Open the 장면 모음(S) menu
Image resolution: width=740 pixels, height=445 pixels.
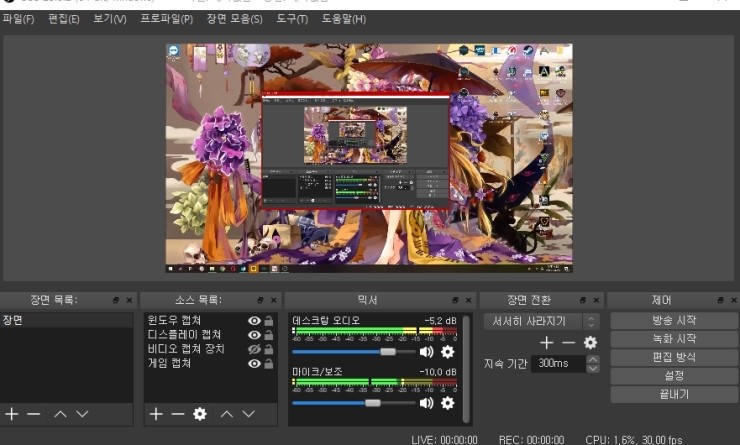click(x=234, y=19)
